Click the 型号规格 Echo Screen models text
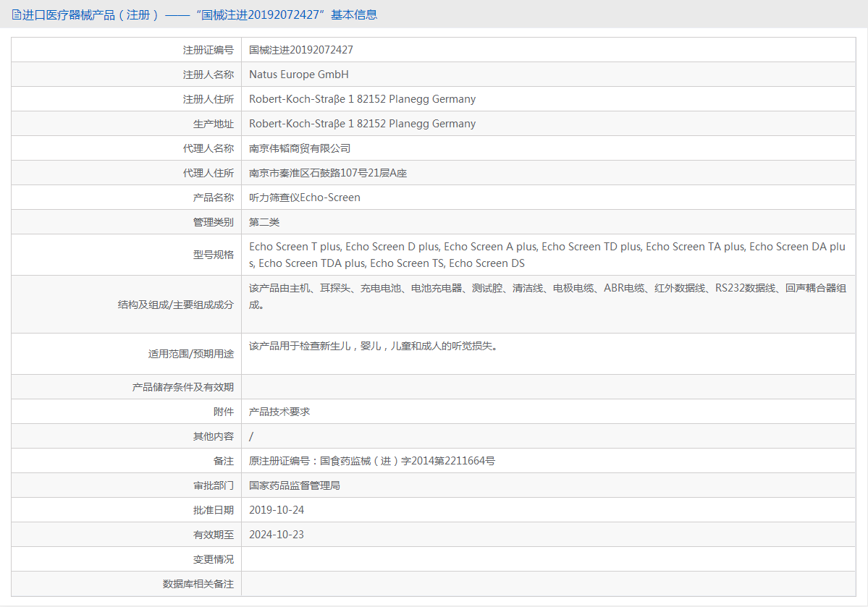Viewport: 868px width, 607px height. click(547, 255)
